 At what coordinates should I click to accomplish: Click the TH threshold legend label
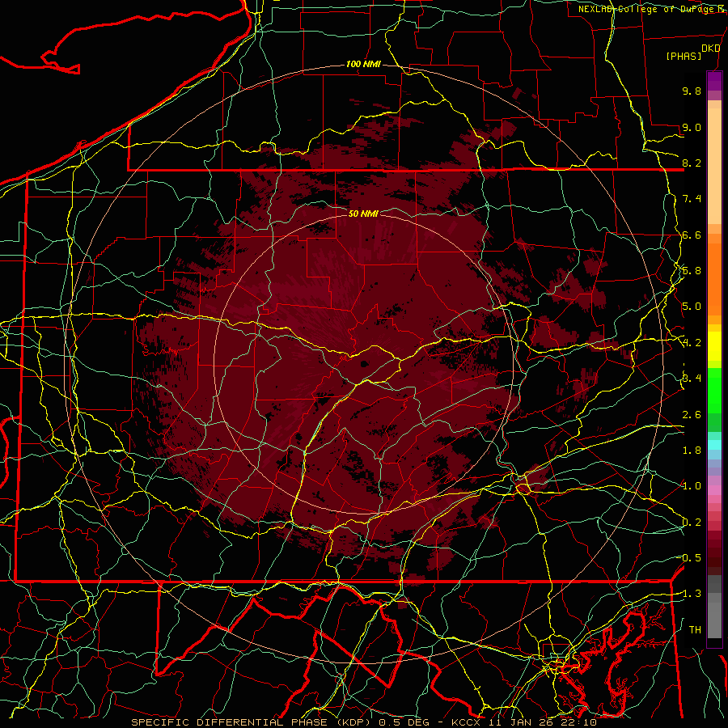[695, 630]
